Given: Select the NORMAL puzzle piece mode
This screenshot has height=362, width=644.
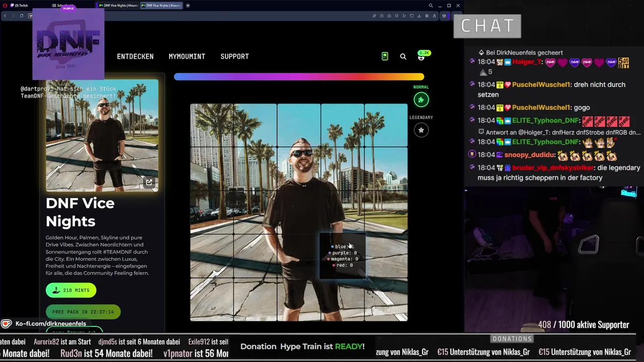Looking at the screenshot, I should click(421, 100).
